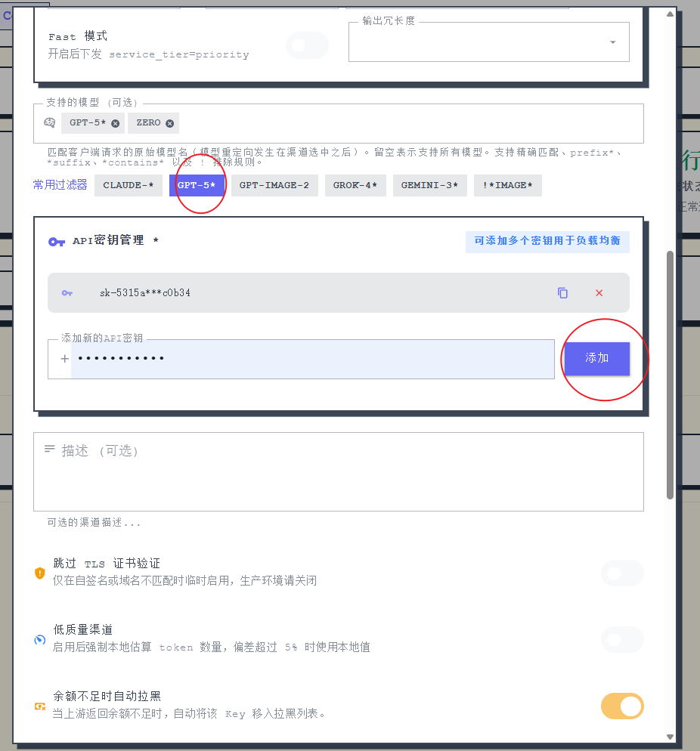
Task: Toggle 跳过 TLS 证书验证 switch
Action: [622, 573]
